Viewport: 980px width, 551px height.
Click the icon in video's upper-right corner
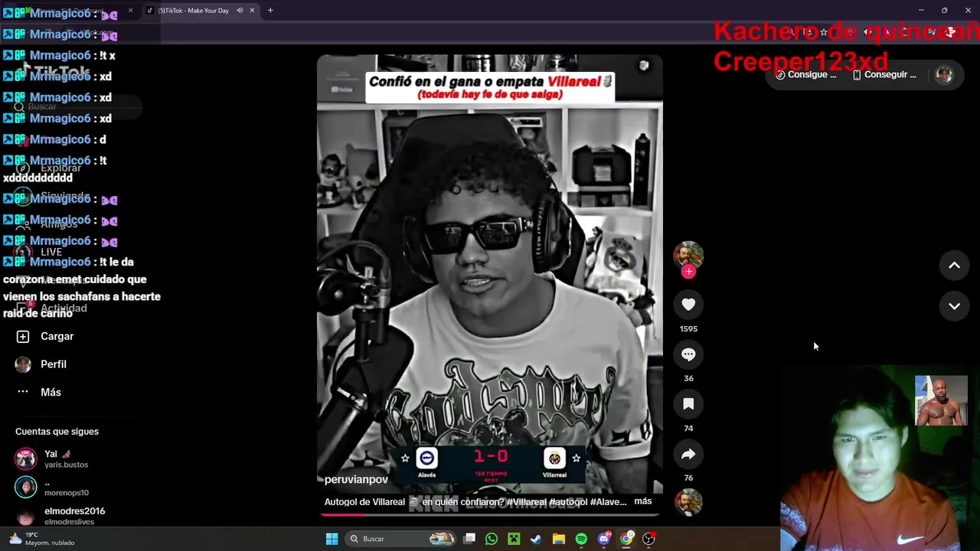coord(644,66)
